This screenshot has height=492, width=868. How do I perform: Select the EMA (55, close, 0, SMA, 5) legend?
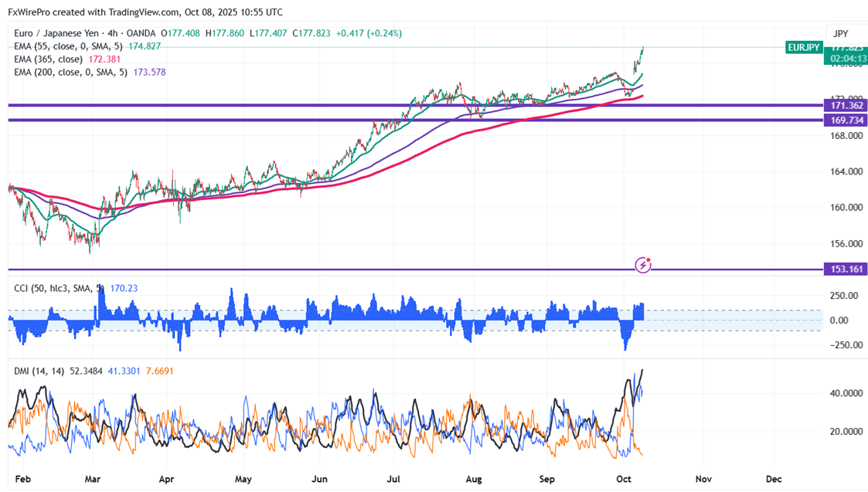[68, 46]
